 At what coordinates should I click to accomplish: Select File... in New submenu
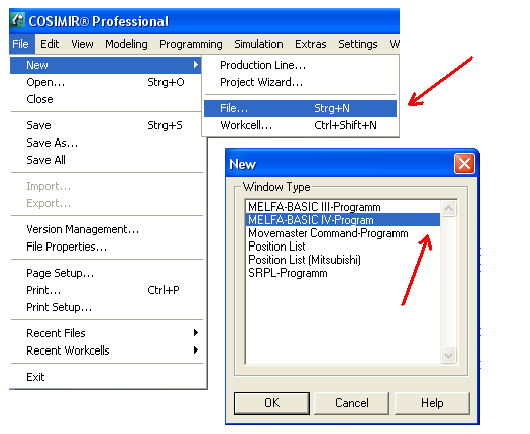click(x=300, y=108)
